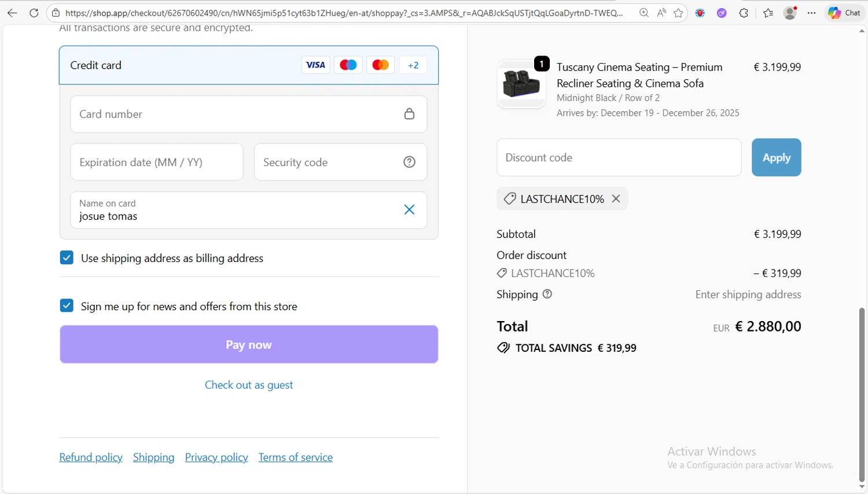The width and height of the screenshot is (868, 494).
Task: Refresh the checkout page
Action: pos(34,13)
